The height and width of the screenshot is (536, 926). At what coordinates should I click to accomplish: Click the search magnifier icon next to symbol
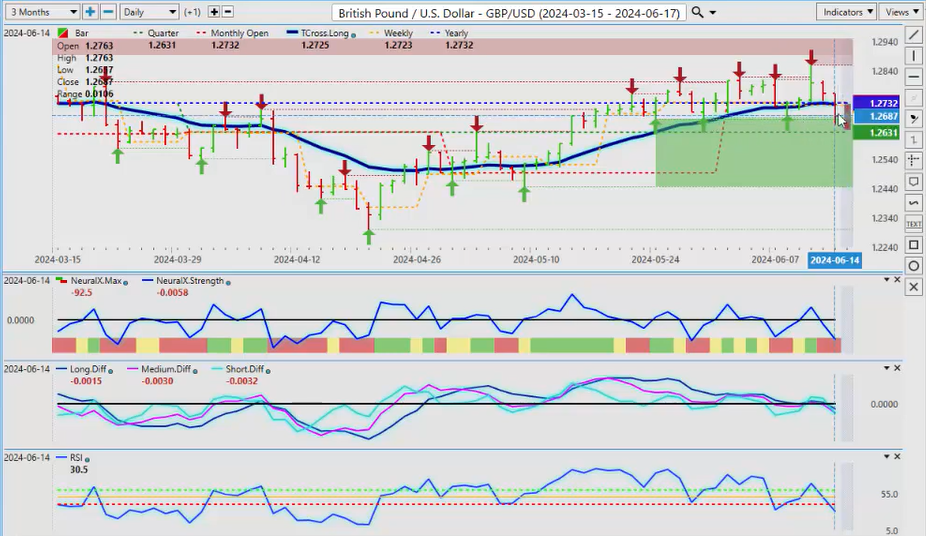pyautogui.click(x=698, y=12)
